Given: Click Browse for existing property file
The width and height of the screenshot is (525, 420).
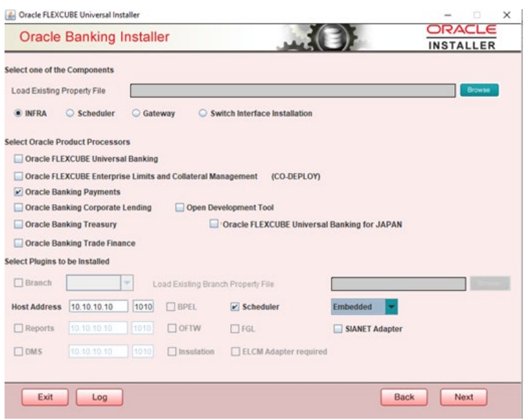Looking at the screenshot, I should pyautogui.click(x=479, y=90).
